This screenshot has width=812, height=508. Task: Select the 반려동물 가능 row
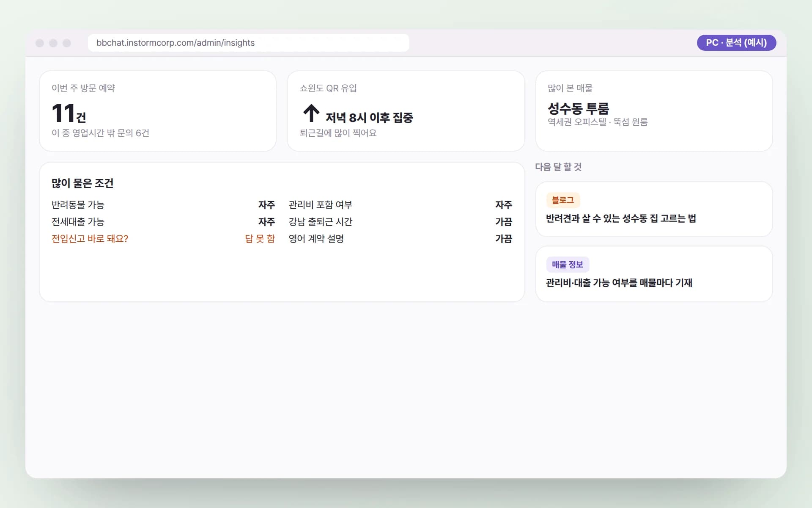coord(163,205)
